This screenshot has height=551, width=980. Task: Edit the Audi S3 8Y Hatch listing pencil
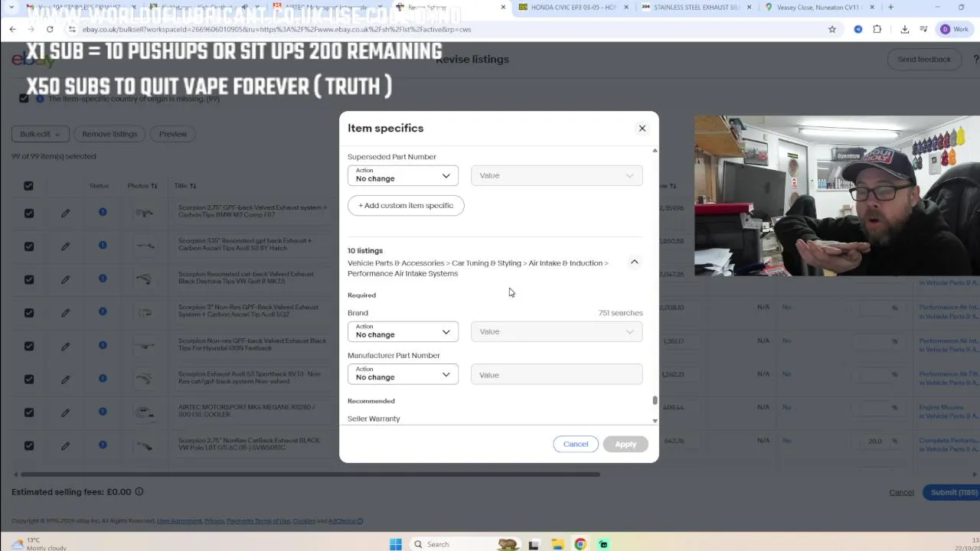(65, 246)
